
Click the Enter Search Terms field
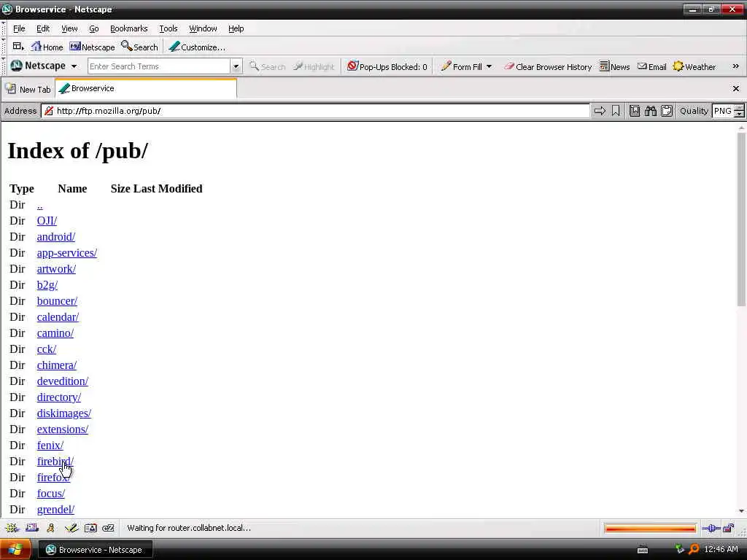tap(159, 66)
